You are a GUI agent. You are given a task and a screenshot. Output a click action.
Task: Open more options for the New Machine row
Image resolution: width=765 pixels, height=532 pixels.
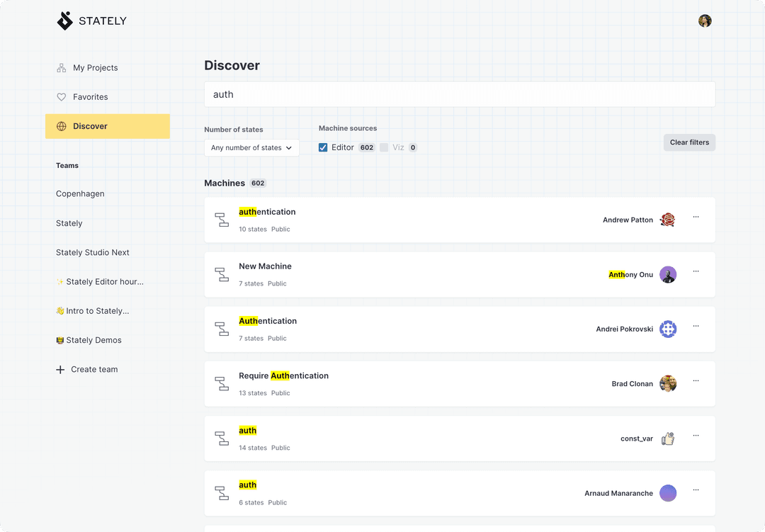(696, 271)
